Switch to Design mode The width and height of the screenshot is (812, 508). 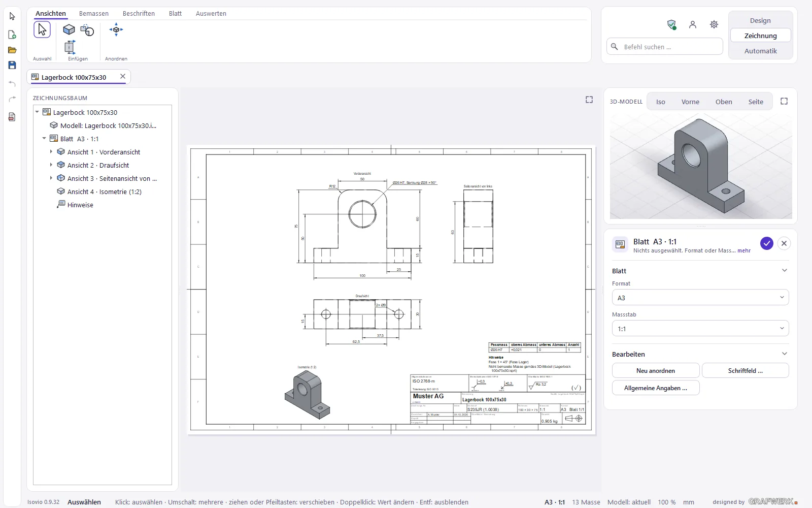[x=760, y=20]
